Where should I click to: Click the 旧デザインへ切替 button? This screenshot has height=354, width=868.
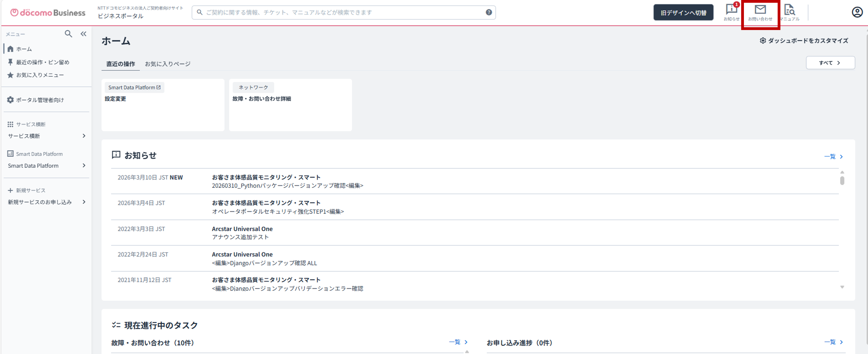pos(683,12)
